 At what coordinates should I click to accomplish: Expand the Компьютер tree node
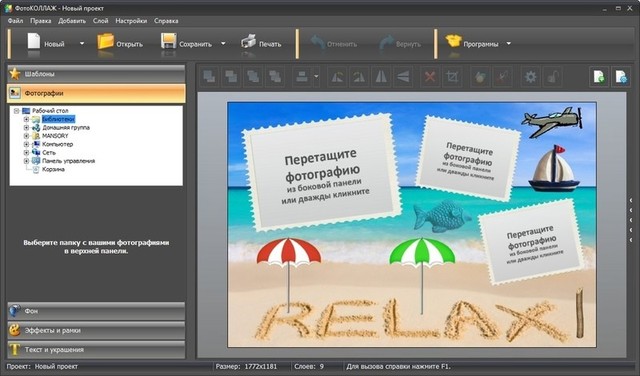27,144
